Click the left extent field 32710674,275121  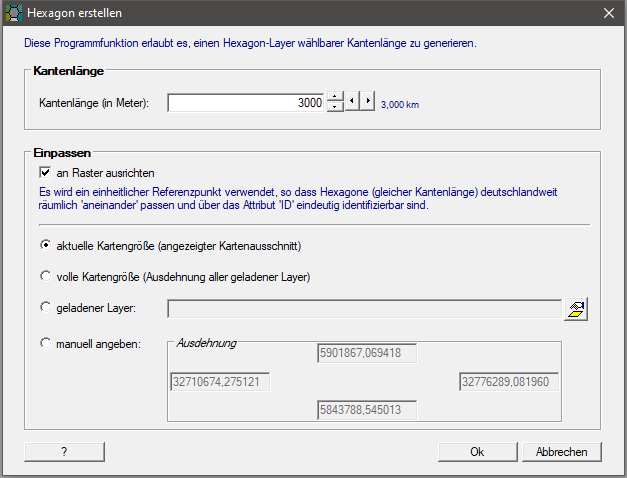point(220,382)
